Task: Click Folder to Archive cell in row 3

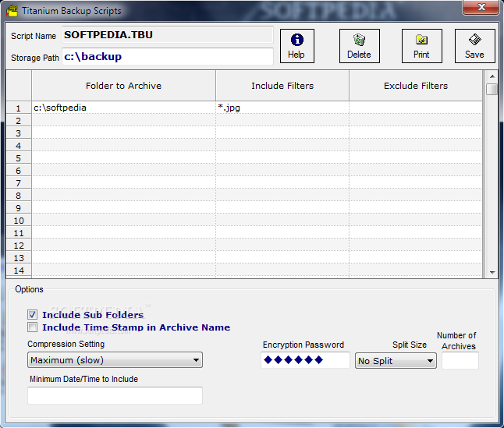Action: click(x=123, y=133)
